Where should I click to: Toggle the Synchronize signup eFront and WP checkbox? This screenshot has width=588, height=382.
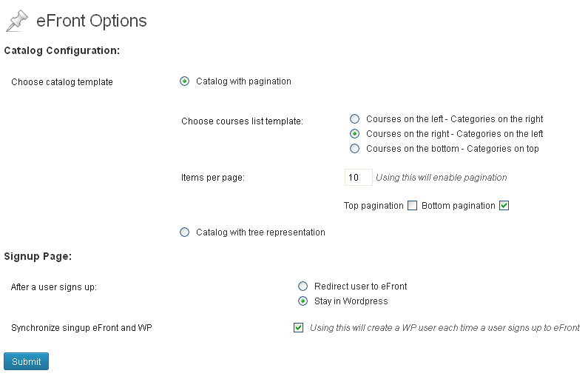click(299, 328)
